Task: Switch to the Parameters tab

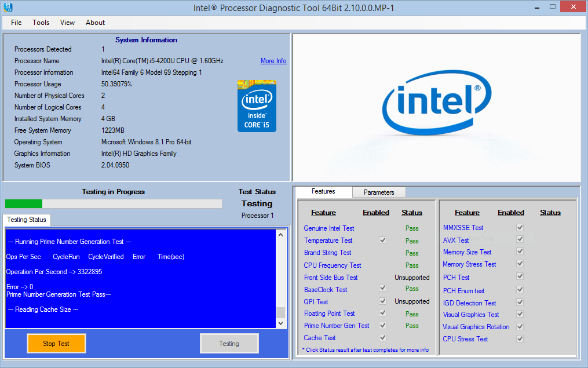Action: tap(379, 192)
